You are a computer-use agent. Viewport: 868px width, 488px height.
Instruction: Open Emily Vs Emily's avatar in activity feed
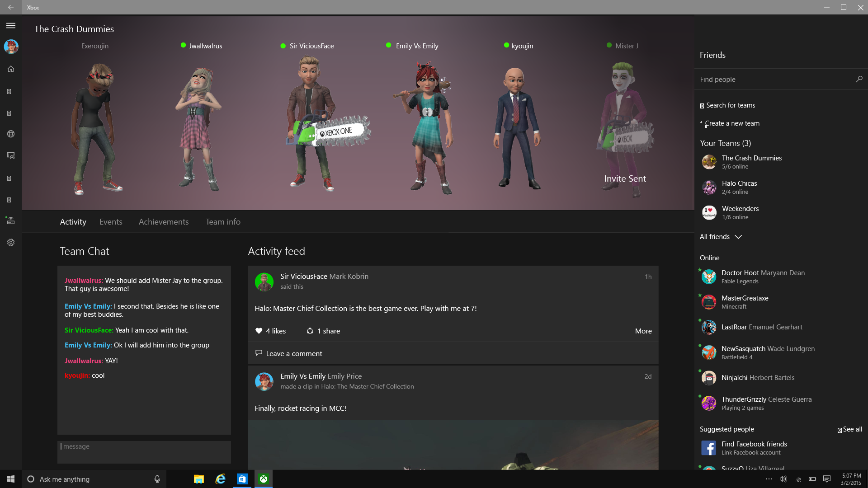click(264, 382)
